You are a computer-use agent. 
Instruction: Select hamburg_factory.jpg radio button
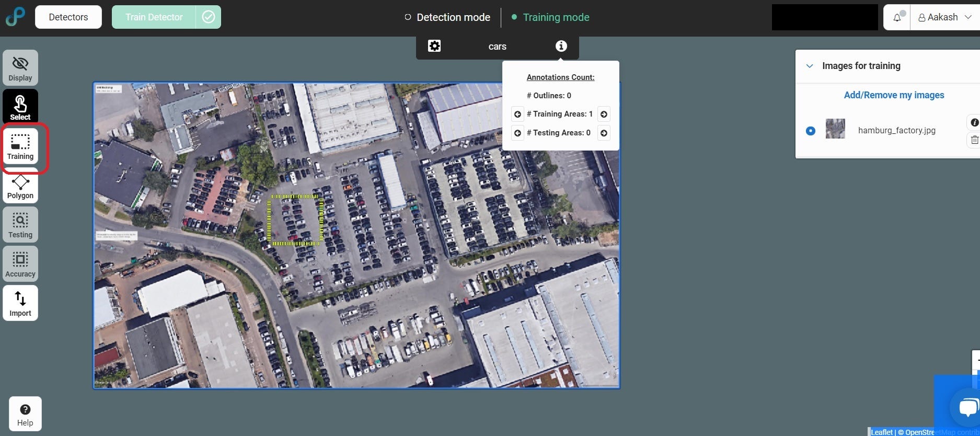[810, 131]
